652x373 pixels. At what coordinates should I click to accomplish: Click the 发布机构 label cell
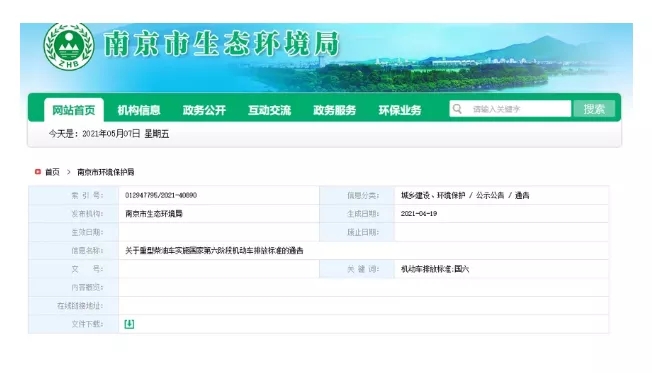pos(74,213)
